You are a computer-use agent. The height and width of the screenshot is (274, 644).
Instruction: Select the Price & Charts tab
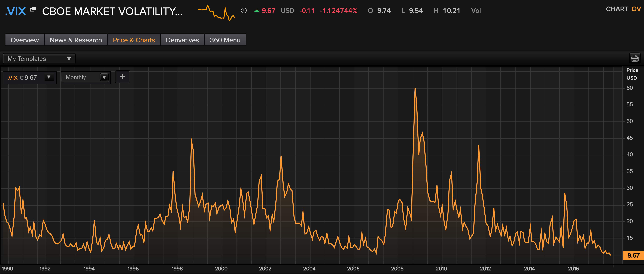pos(134,40)
